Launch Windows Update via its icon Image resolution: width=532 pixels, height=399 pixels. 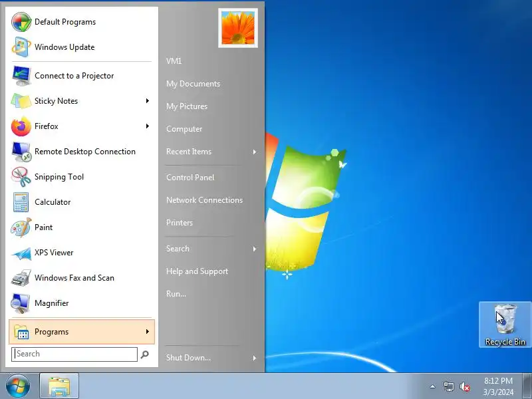tap(21, 47)
